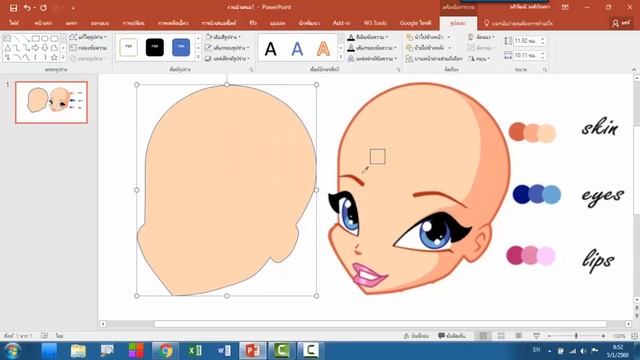Pick the right arrow shape in gallery
Screen dimensions: 640x360
click(x=36, y=48)
